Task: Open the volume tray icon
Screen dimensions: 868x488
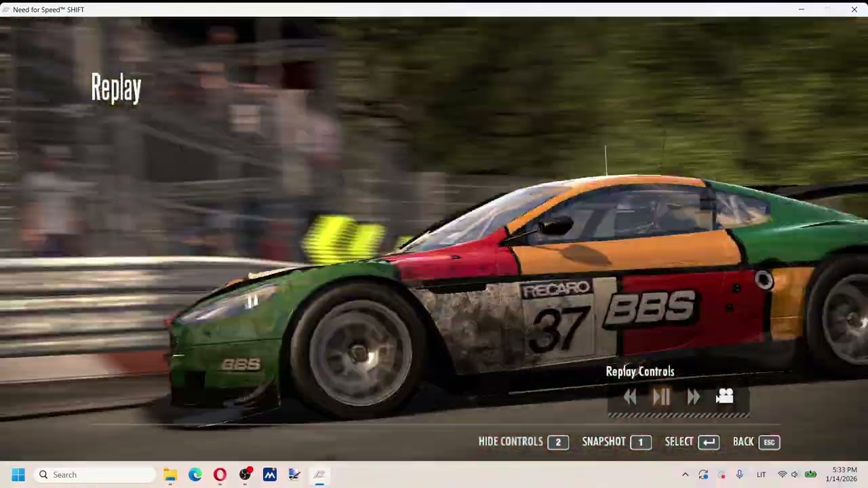Action: pyautogui.click(x=795, y=474)
